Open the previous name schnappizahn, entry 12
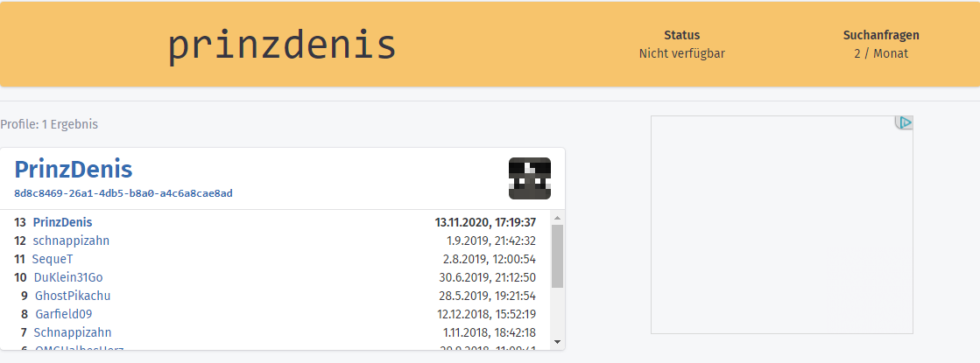Viewport: 980px width, 363px height. pyautogui.click(x=71, y=241)
